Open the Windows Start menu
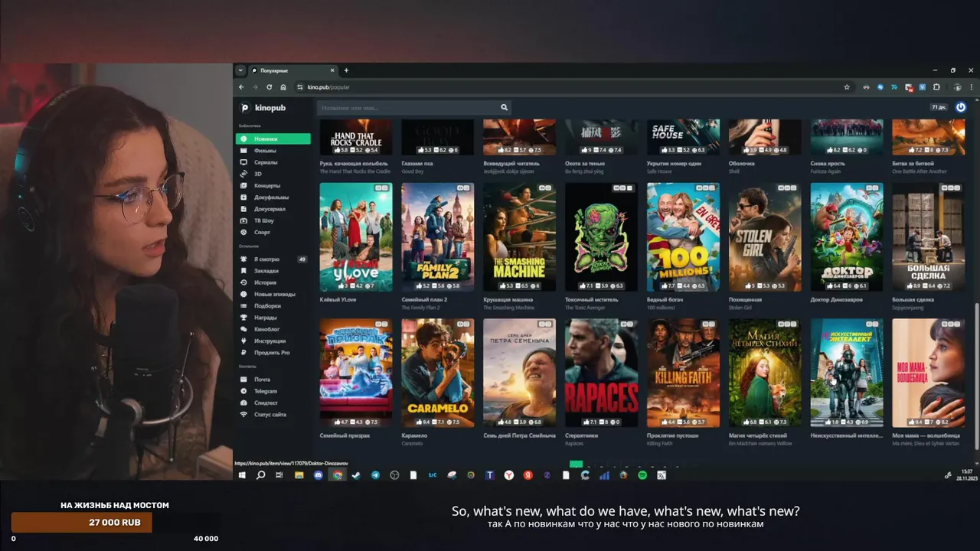Image resolution: width=980 pixels, height=551 pixels. (242, 475)
